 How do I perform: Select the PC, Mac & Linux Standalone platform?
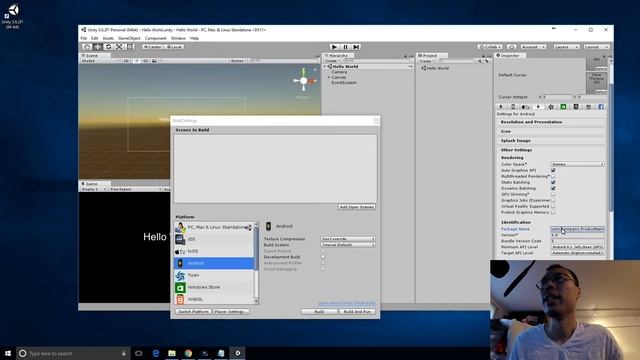coord(214,227)
